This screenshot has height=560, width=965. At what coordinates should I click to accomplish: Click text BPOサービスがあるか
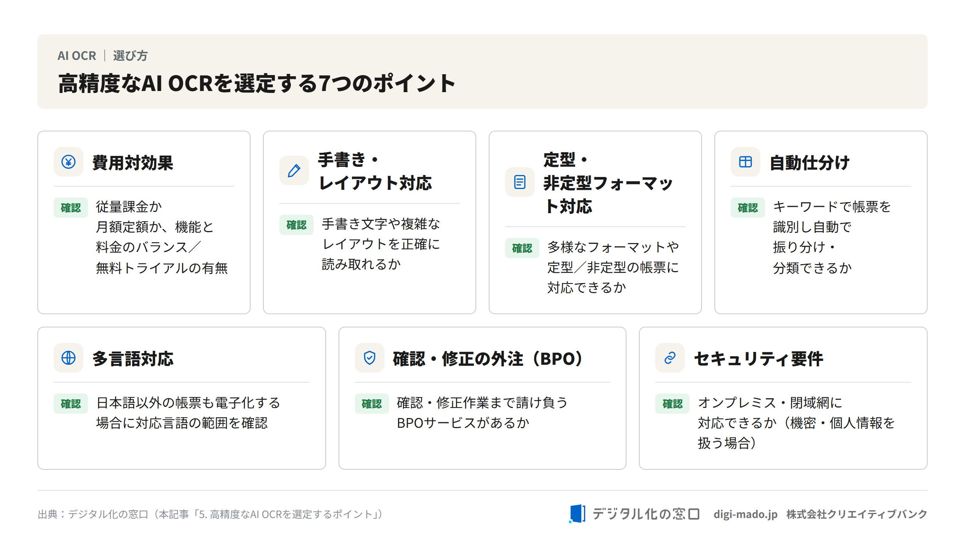click(x=463, y=423)
